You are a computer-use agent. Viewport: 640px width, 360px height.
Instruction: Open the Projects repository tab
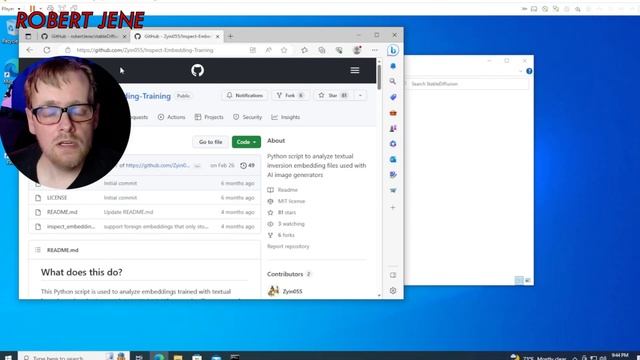209,117
